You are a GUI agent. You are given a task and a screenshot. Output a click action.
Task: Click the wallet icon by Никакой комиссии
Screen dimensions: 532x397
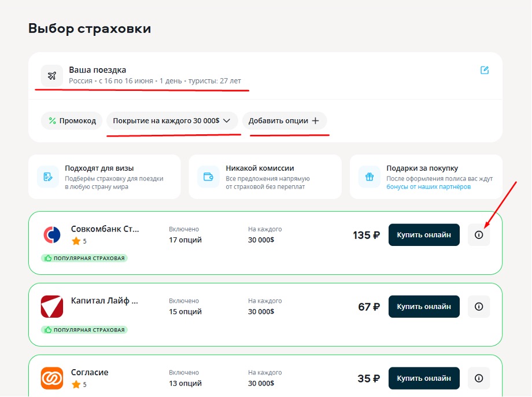pyautogui.click(x=208, y=177)
